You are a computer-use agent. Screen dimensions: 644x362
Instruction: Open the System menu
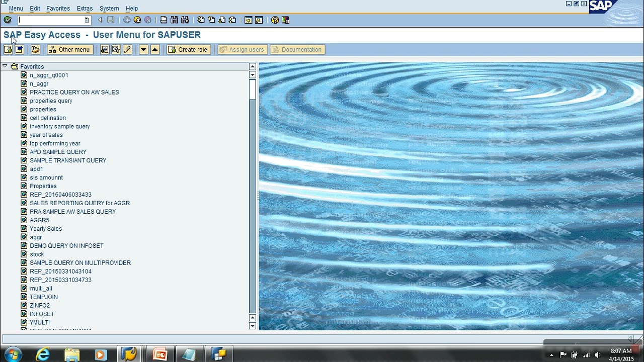109,9
